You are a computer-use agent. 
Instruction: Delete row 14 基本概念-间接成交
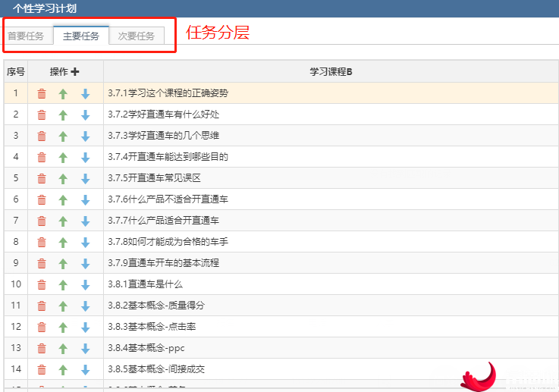[42, 370]
